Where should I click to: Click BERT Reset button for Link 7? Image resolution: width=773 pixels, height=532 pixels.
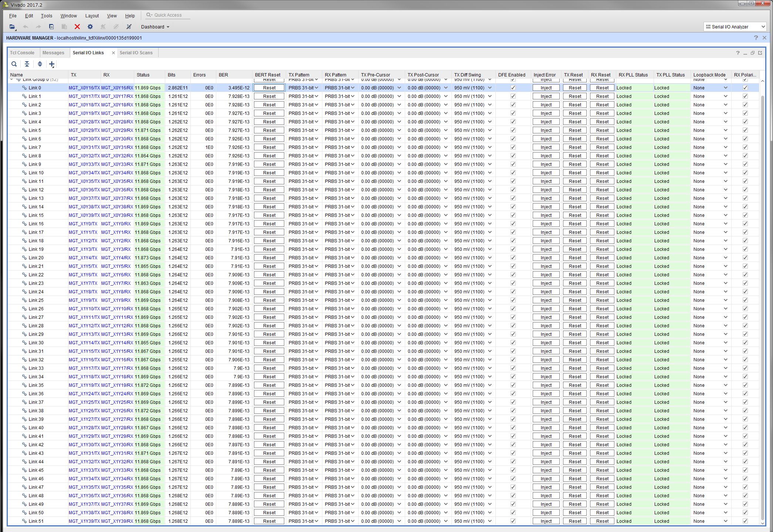(x=269, y=147)
